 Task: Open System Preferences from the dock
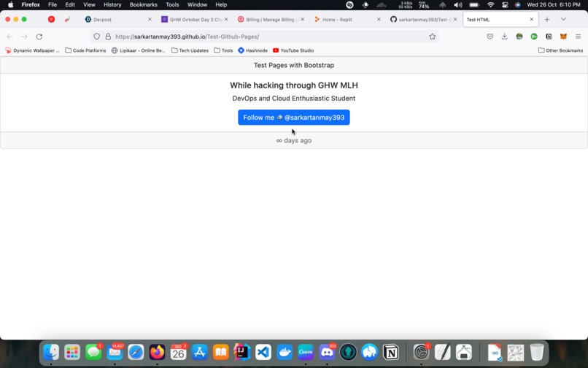pyautogui.click(x=421, y=352)
